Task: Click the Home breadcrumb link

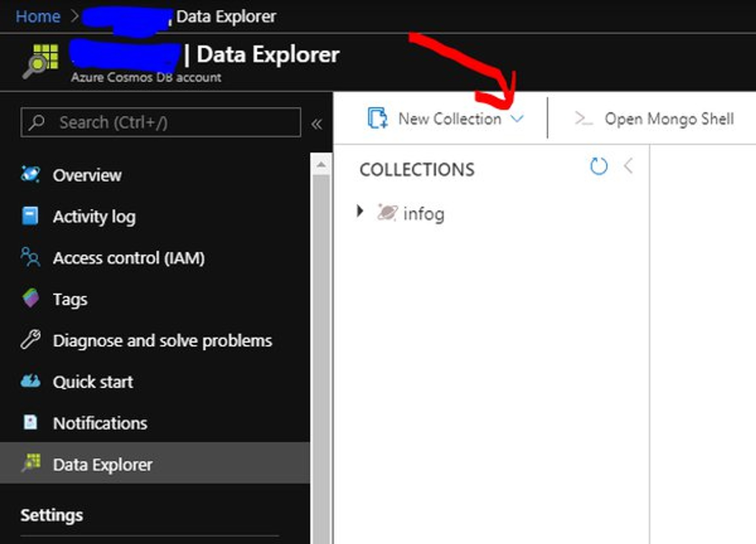Action: (38, 16)
